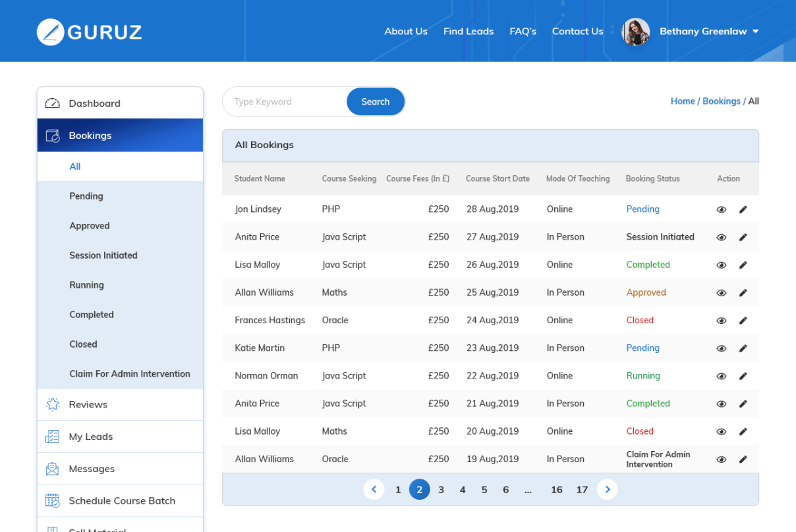
Task: Open Dashboard from the sidebar gauge icon
Action: coord(53,103)
